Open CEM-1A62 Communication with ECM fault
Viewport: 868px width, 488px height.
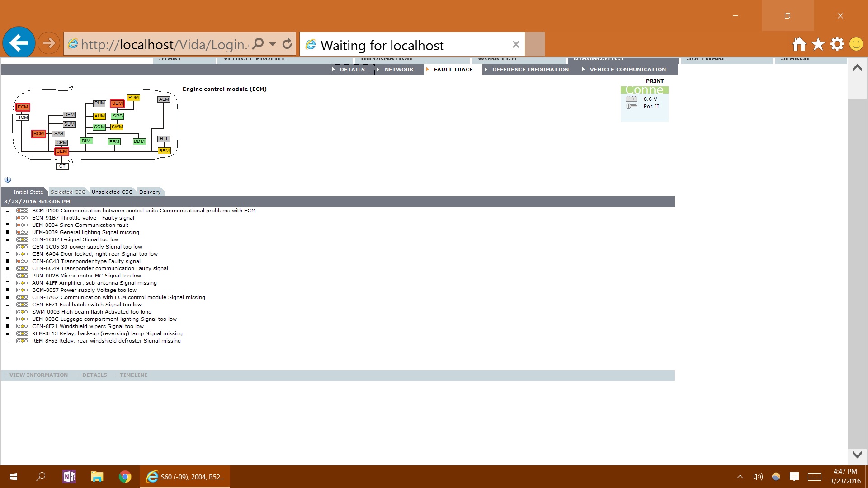[118, 297]
